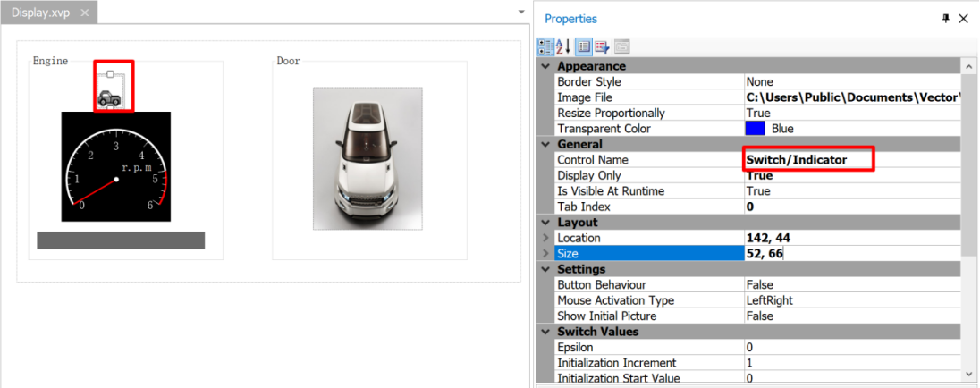Image resolution: width=980 pixels, height=388 pixels.
Task: Click the blue Transparent Color swatch
Action: (755, 129)
